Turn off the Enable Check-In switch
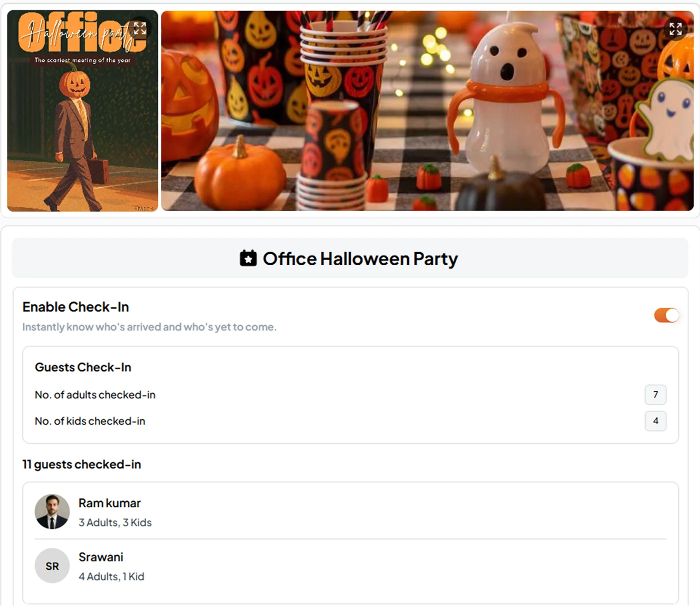This screenshot has width=700, height=606. (x=666, y=315)
